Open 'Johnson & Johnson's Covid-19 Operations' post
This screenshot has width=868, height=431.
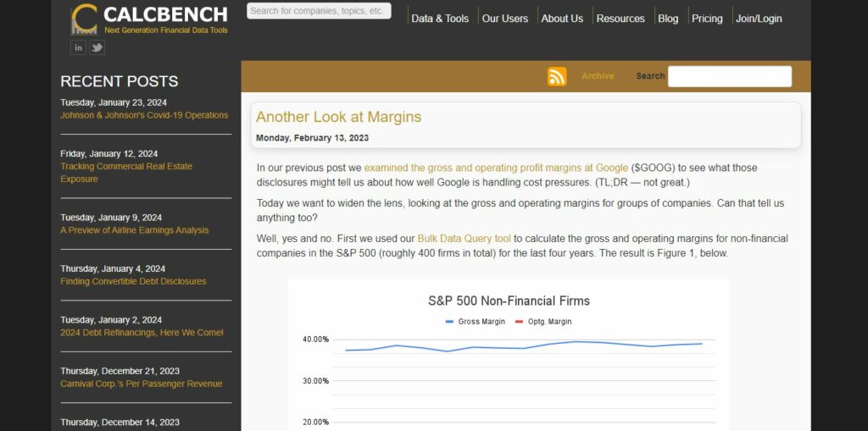tap(144, 115)
